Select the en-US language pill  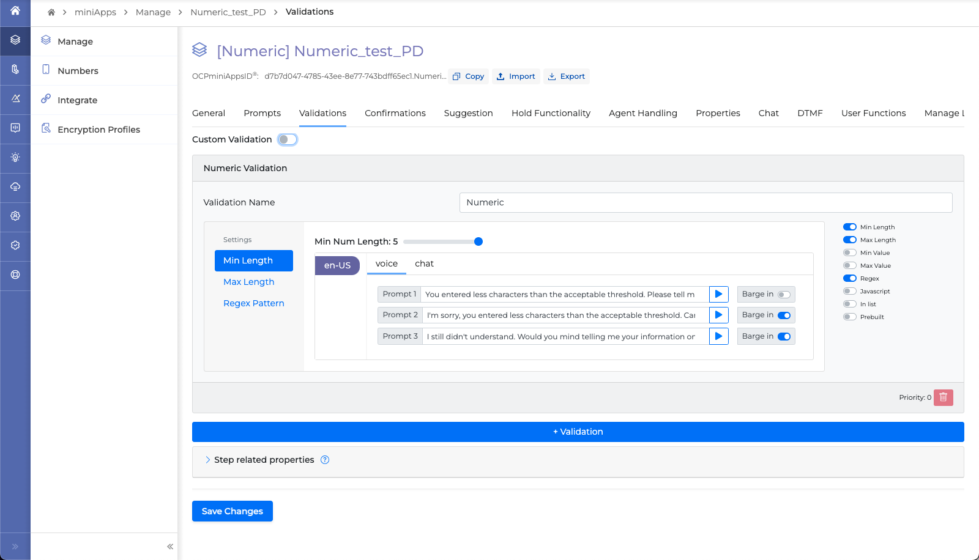pos(337,265)
